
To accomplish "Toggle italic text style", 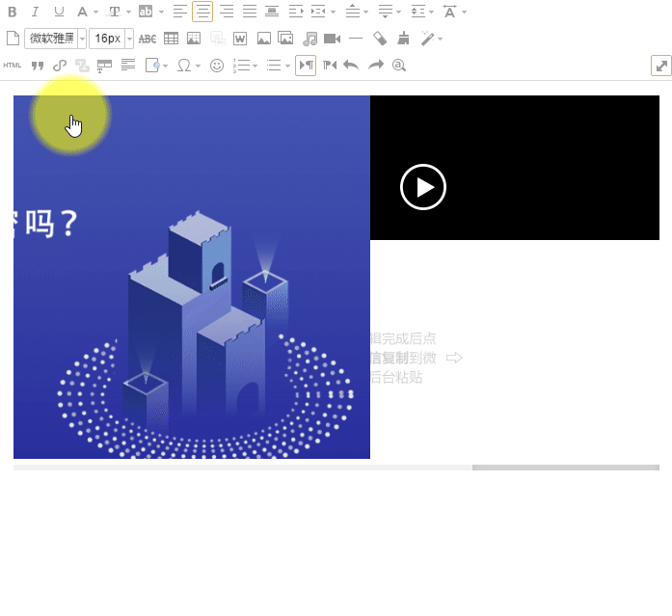I will click(x=36, y=12).
